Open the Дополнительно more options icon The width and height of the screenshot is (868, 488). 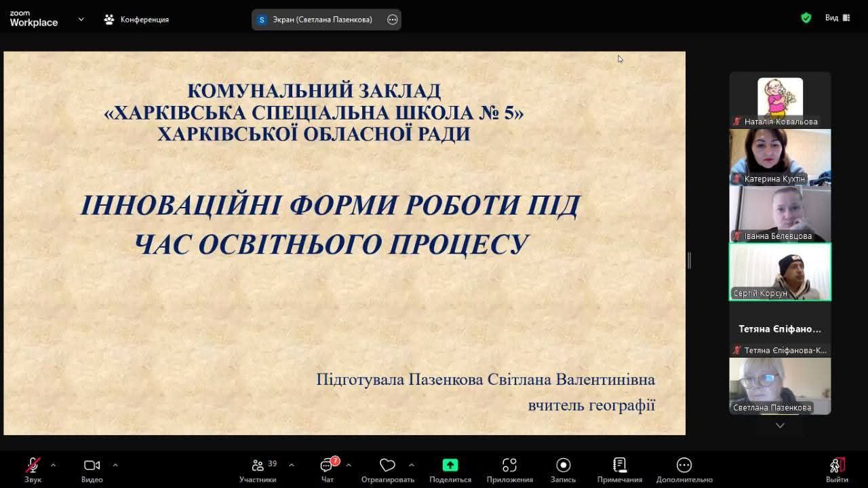point(684,466)
